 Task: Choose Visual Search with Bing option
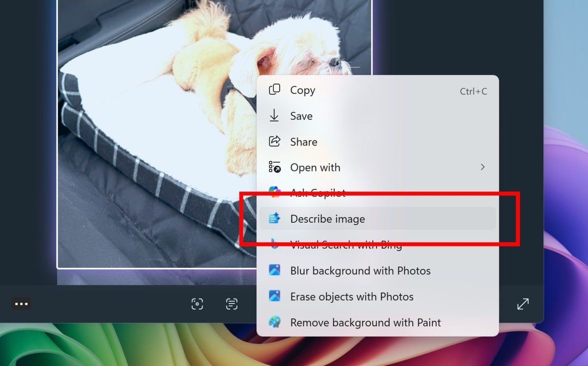point(346,245)
